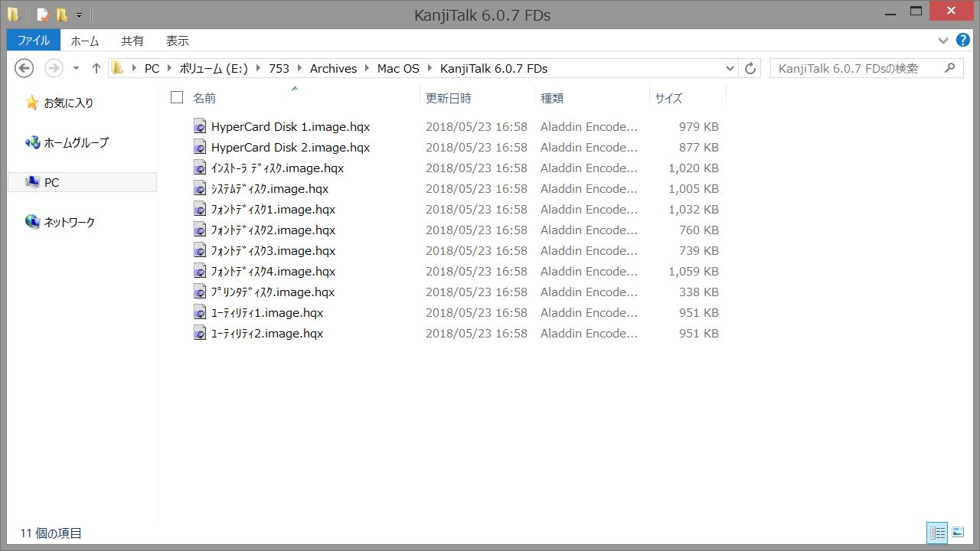
Task: Click icon of ユーティリティ1.image.hqx
Action: point(200,312)
